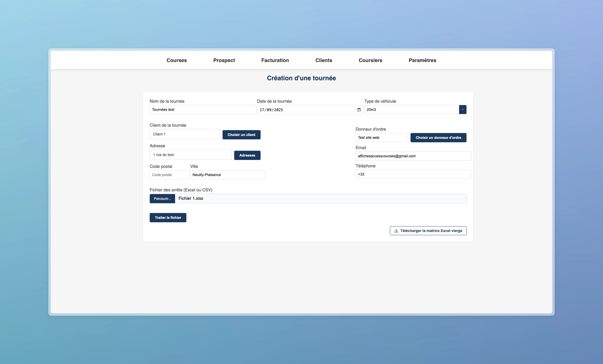Click into the Email input field
Viewport: 603px width, 364px height.
click(413, 156)
